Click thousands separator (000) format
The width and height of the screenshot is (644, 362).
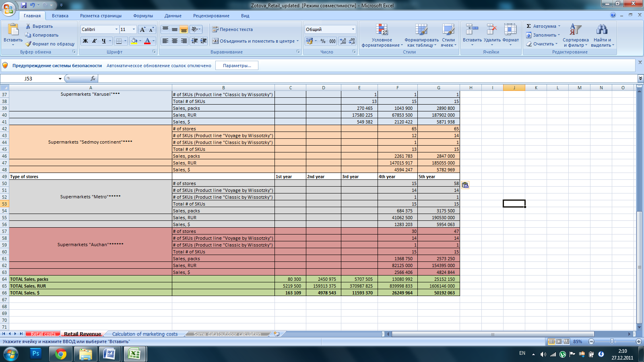332,41
